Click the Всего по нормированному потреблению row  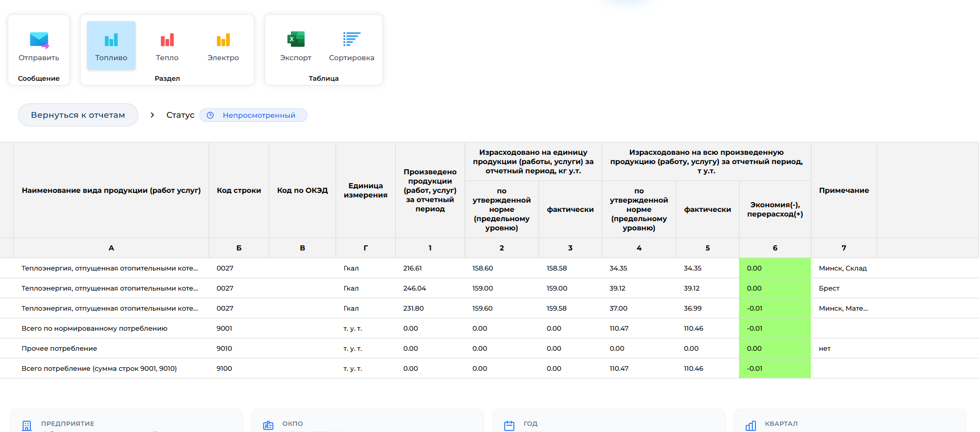pyautogui.click(x=489, y=328)
